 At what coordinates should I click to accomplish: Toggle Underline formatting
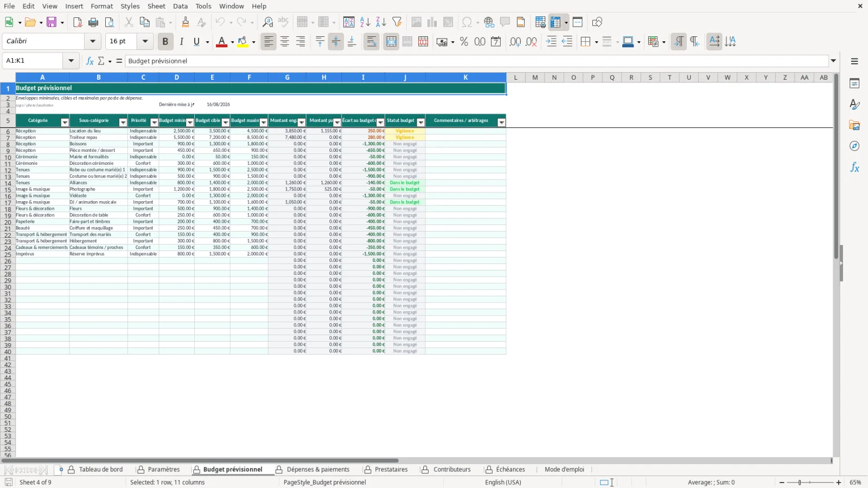(196, 42)
